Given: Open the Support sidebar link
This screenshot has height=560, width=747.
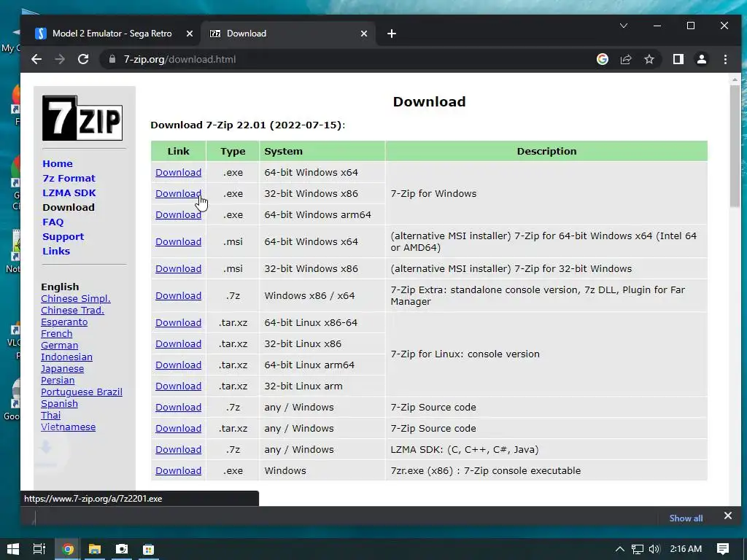Looking at the screenshot, I should pos(63,237).
